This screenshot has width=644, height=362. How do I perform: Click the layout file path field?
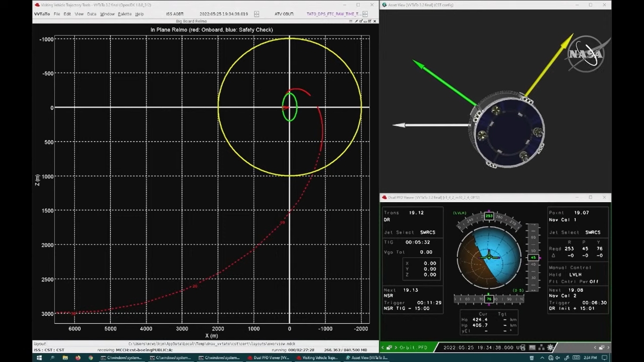pos(212,344)
